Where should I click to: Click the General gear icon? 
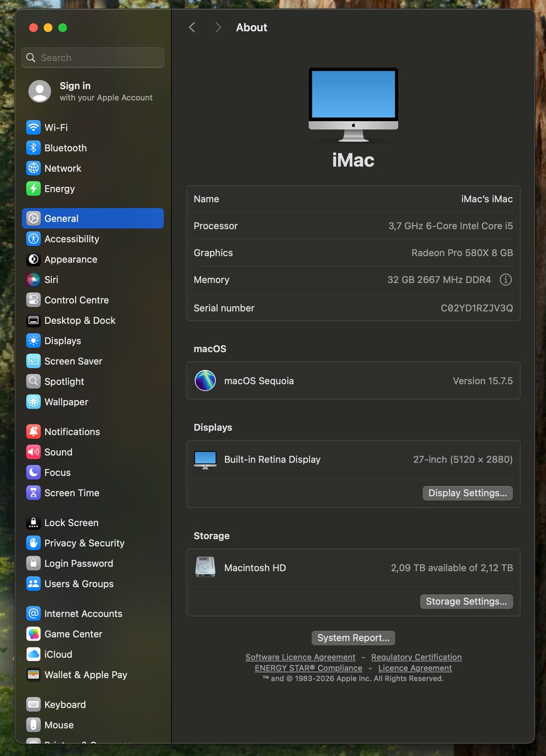point(34,218)
